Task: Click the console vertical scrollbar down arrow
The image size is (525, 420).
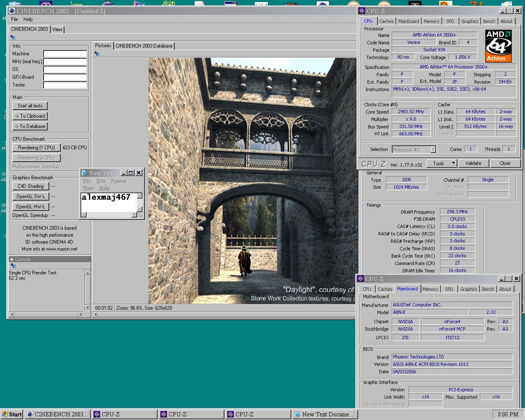Action: 87,307
